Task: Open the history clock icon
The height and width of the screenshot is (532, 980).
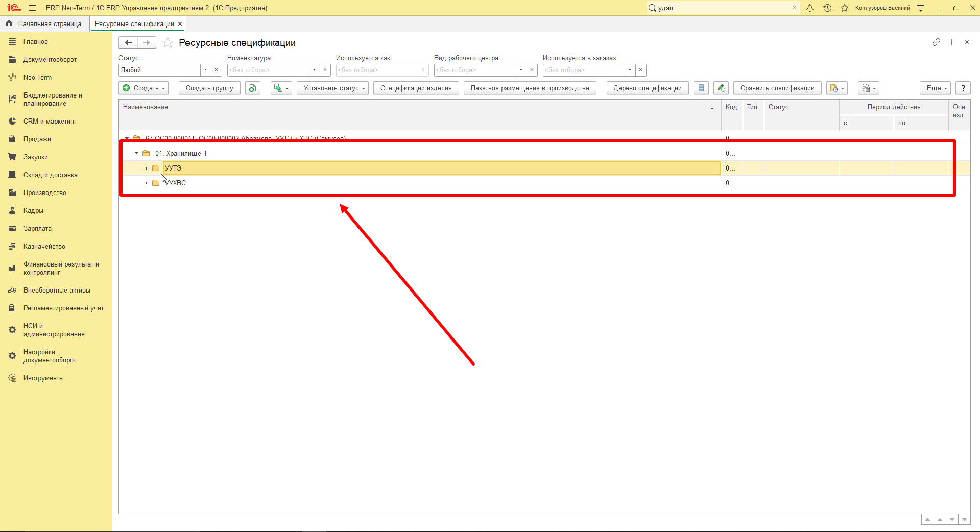Action: pyautogui.click(x=827, y=8)
